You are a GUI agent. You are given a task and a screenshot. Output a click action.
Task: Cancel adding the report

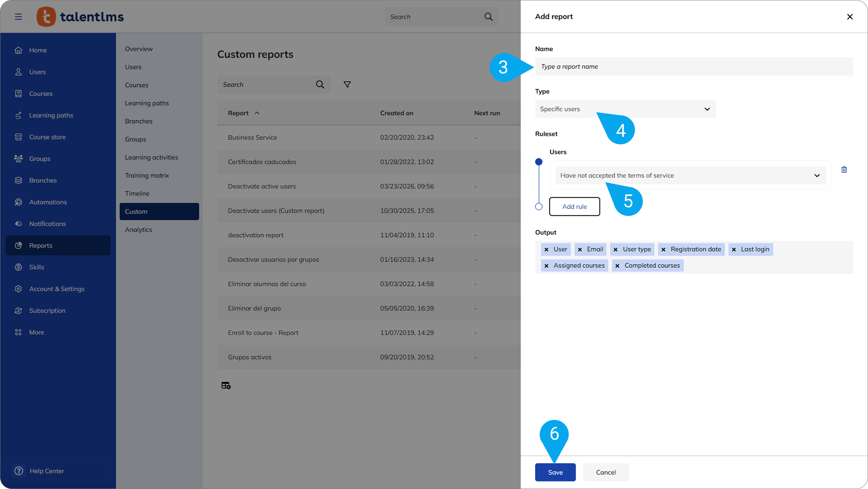click(x=606, y=472)
